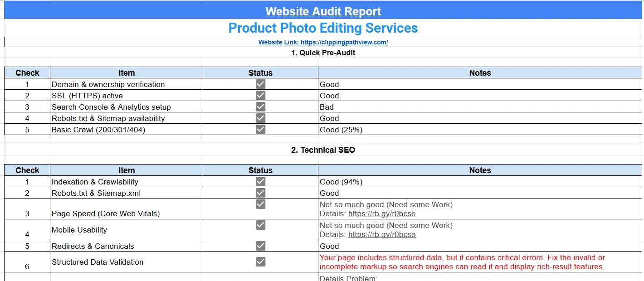
Task: Open the details link in Page Speed notes
Action: click(x=381, y=214)
